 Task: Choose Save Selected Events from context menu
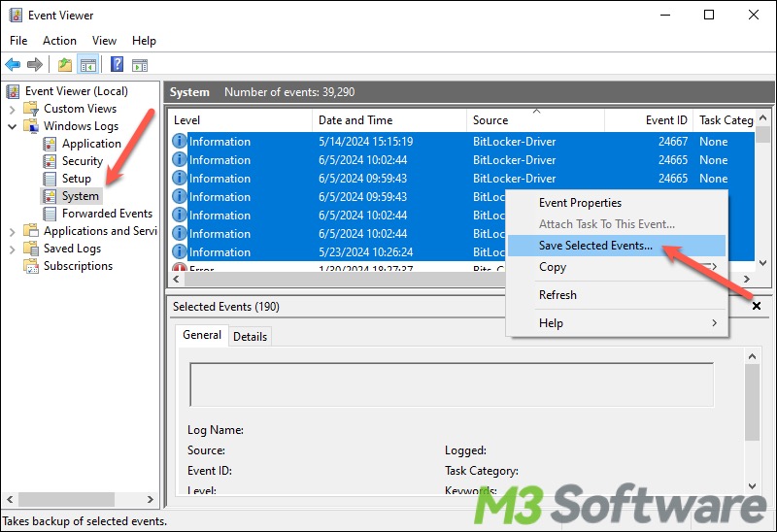coord(617,246)
